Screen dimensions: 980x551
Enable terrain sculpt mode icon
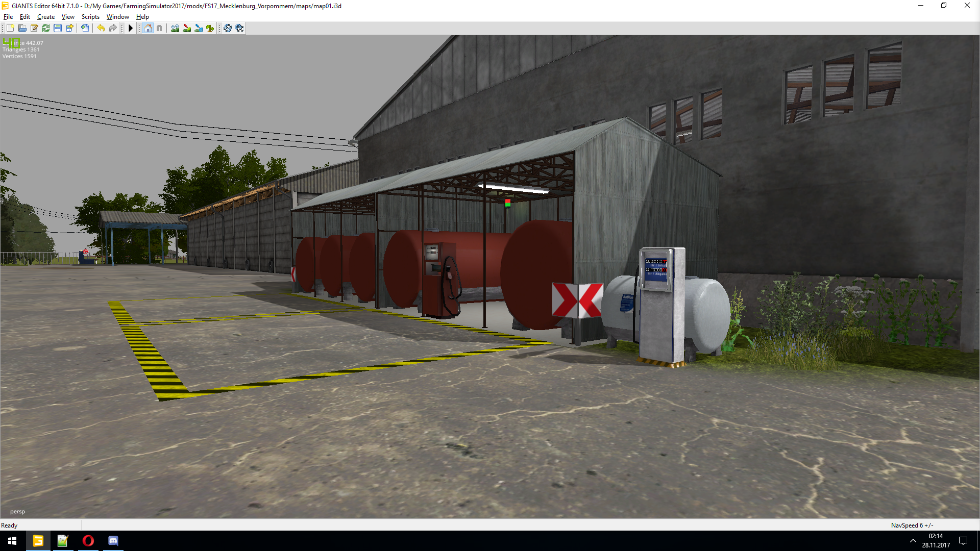click(x=175, y=28)
